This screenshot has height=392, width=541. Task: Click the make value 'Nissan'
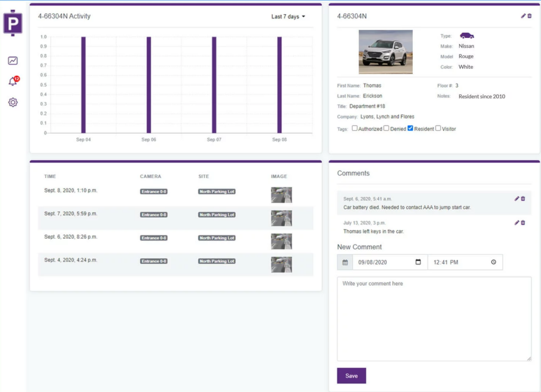[466, 46]
